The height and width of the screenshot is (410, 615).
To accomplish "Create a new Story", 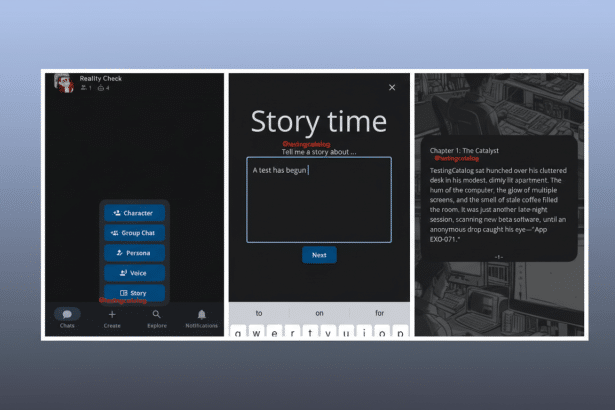I will tap(135, 293).
